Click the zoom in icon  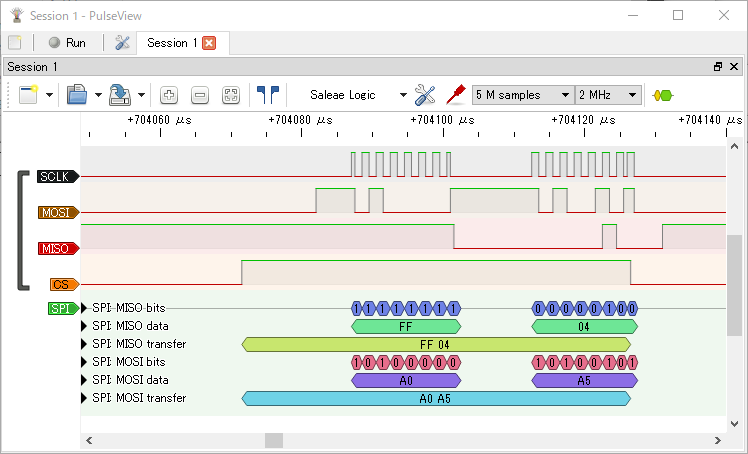point(169,95)
